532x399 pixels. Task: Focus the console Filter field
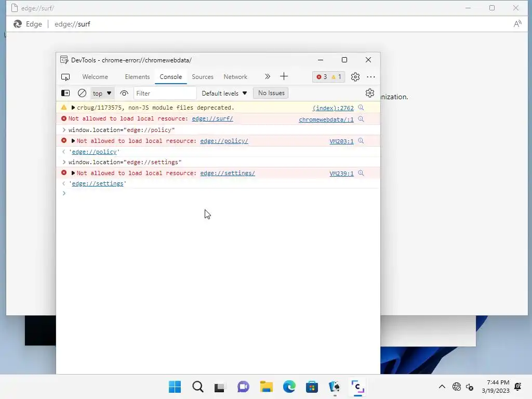(x=165, y=94)
